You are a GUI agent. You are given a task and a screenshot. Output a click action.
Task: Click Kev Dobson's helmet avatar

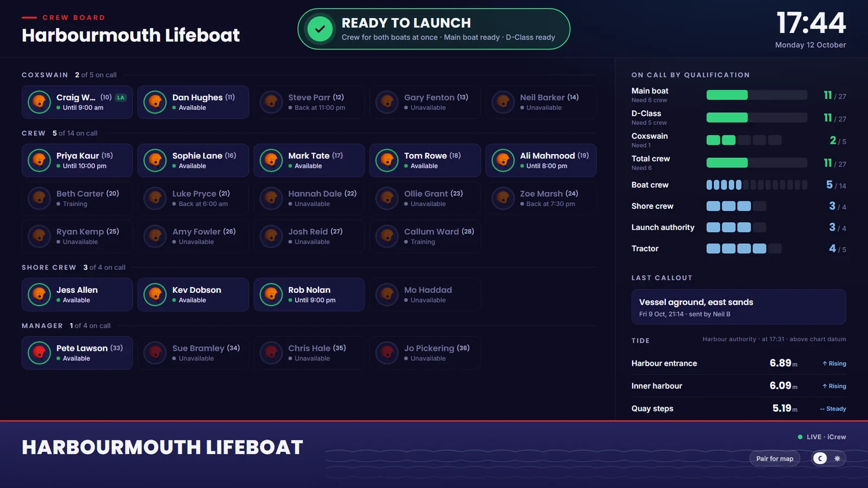tap(155, 294)
